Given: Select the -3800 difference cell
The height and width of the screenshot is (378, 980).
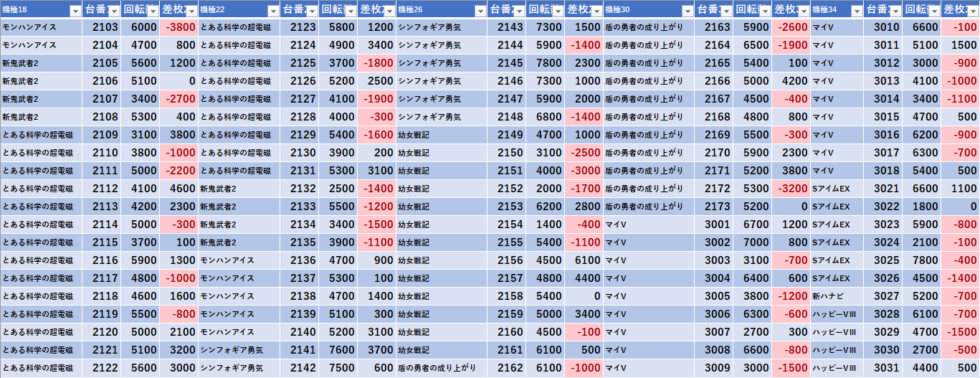Looking at the screenshot, I should [x=179, y=27].
